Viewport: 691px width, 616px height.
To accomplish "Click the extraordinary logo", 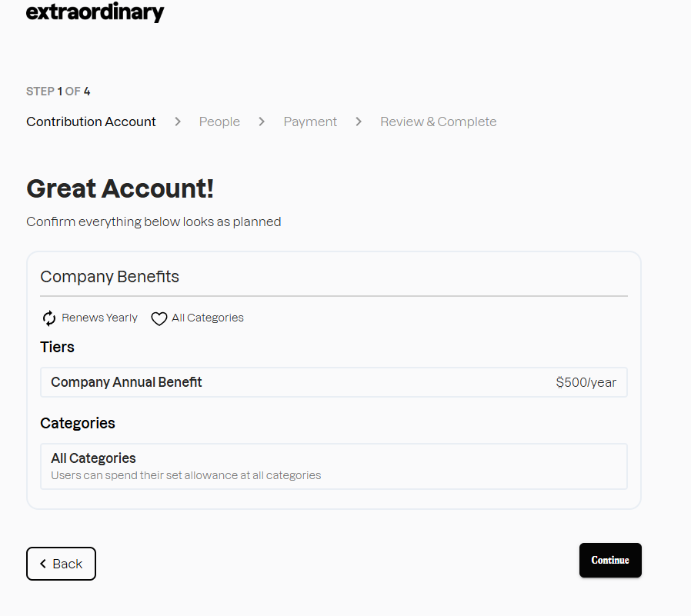I will [x=95, y=12].
